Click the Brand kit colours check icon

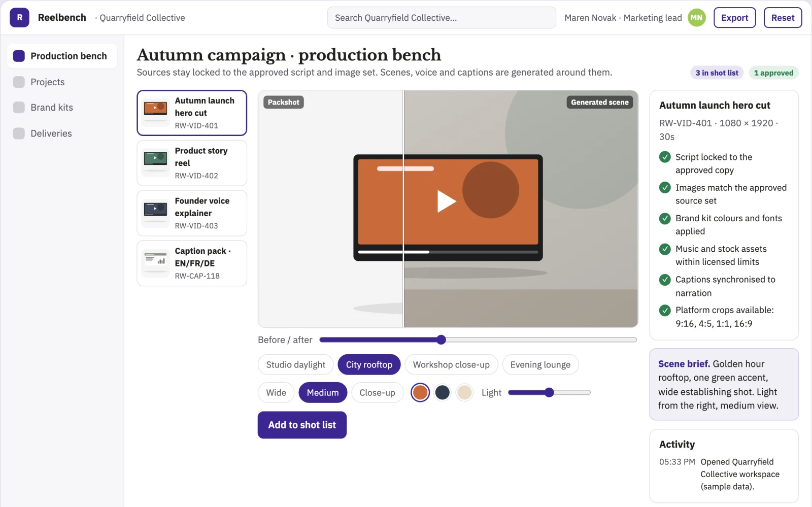(x=665, y=218)
